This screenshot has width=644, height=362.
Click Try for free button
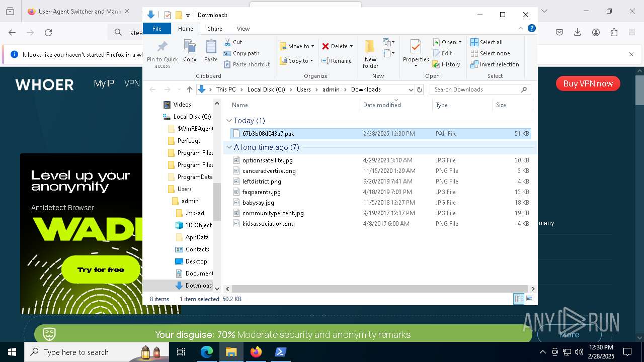[101, 270]
